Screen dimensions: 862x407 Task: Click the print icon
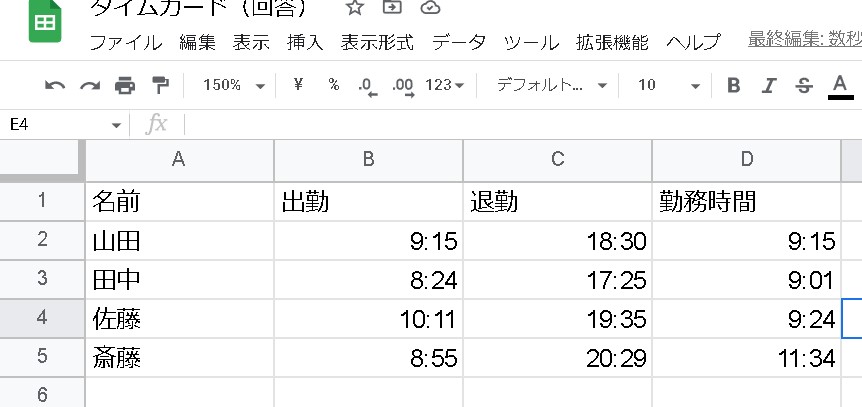pyautogui.click(x=125, y=85)
